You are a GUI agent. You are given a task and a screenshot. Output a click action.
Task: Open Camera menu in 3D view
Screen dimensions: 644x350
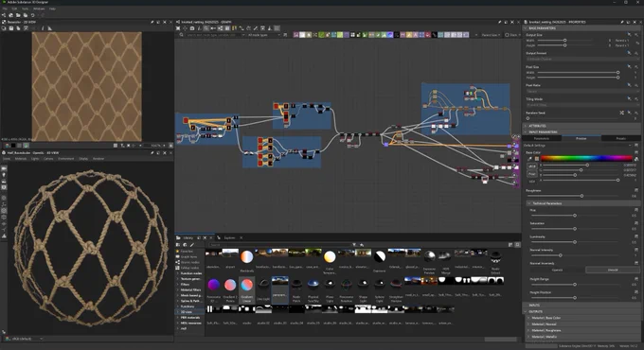[x=48, y=159]
